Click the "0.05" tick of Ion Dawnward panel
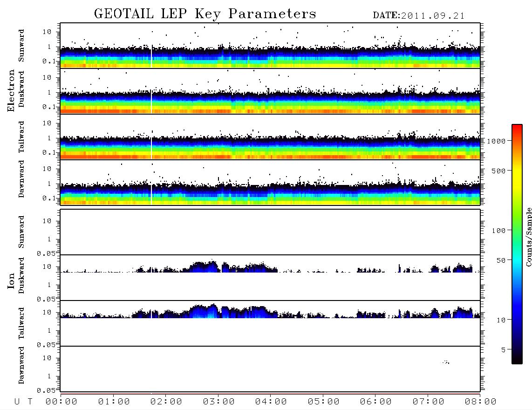The height and width of the screenshot is (410, 532). [46, 390]
